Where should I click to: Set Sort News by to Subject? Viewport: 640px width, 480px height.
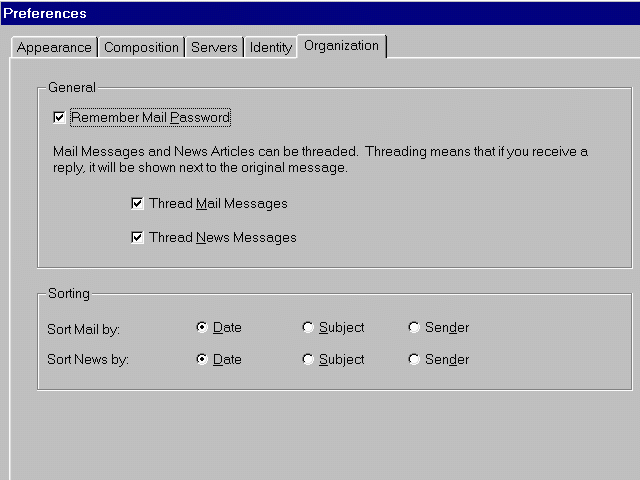[x=308, y=360]
